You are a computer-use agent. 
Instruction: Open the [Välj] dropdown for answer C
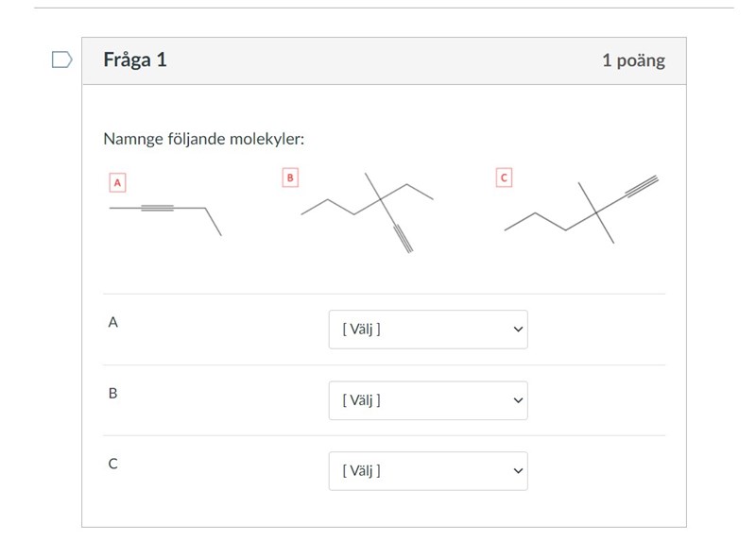tap(428, 470)
